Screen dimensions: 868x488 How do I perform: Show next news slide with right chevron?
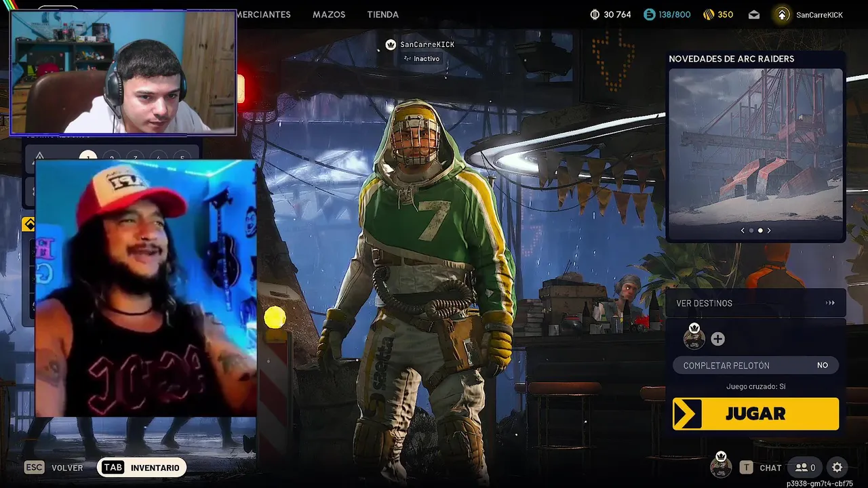point(768,230)
